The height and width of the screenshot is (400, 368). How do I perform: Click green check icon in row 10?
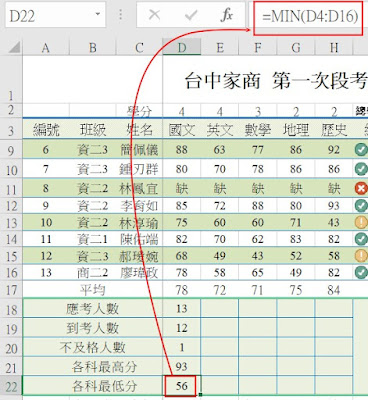tap(361, 169)
